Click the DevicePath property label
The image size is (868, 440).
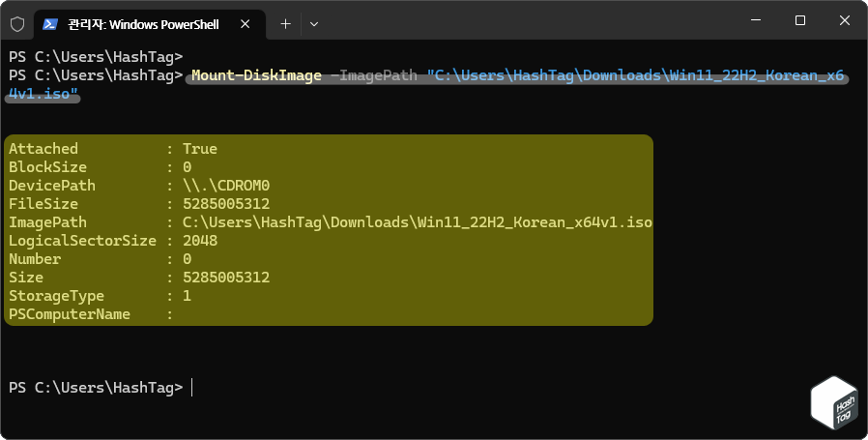tap(52, 185)
